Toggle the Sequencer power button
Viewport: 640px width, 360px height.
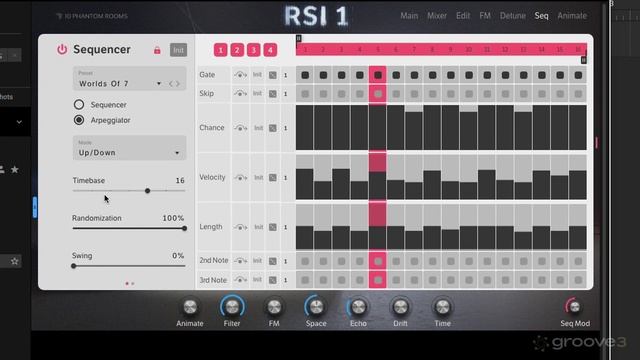tap(62, 49)
